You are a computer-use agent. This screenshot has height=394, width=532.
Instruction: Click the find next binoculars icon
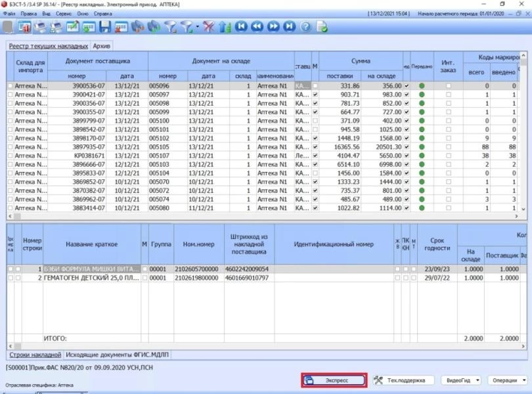[154, 27]
